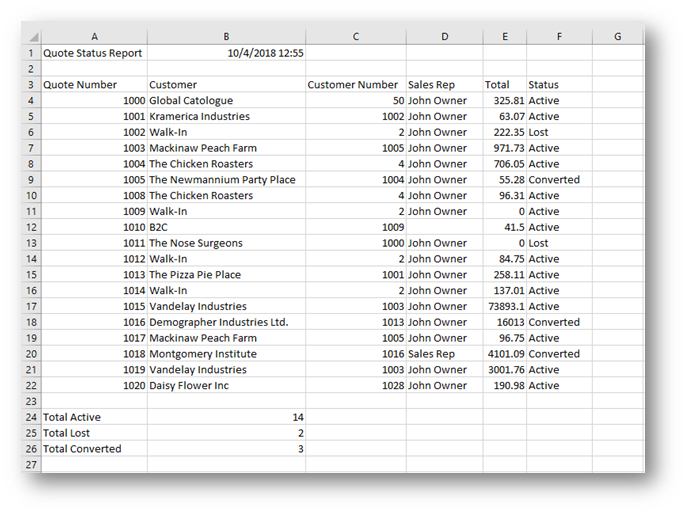Image resolution: width=687 pixels, height=515 pixels.
Task: Select the total cell 190.98
Action: coord(505,385)
